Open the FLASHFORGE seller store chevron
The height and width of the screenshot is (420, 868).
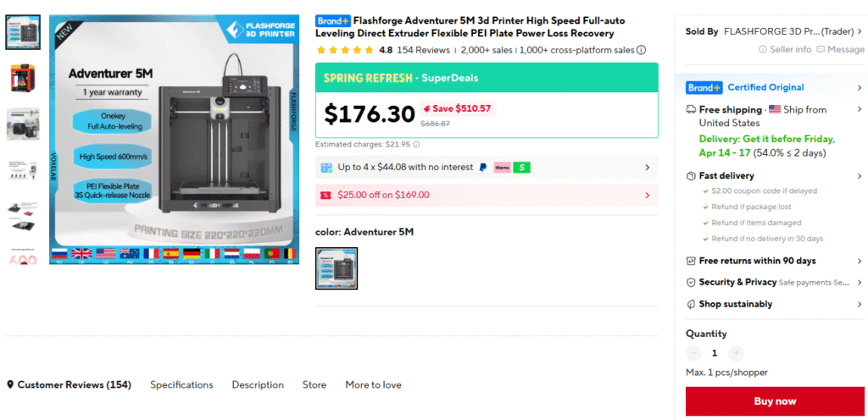(x=859, y=31)
